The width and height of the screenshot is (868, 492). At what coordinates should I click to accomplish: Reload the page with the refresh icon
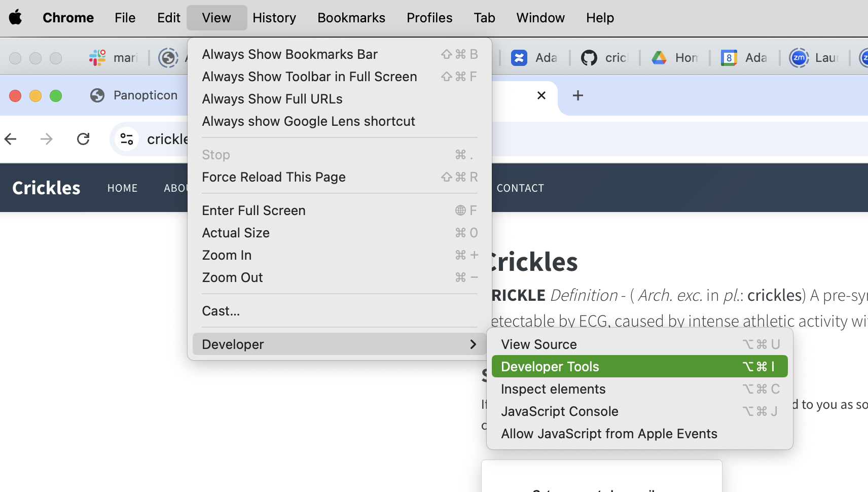pyautogui.click(x=83, y=139)
